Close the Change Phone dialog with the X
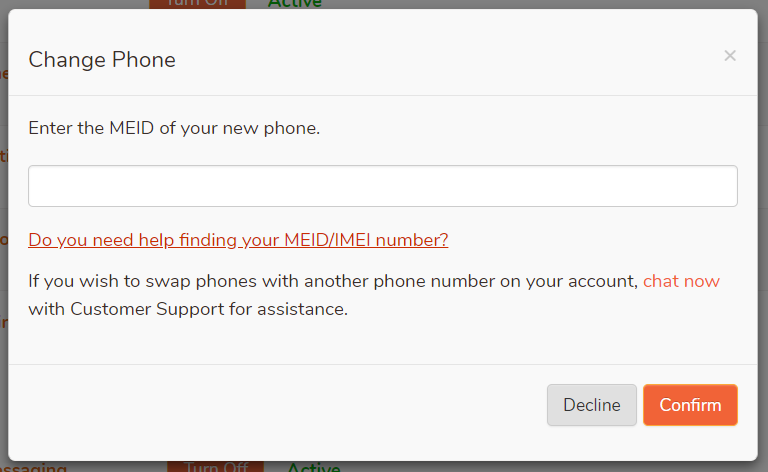Viewport: 768px width, 472px height. 730,56
